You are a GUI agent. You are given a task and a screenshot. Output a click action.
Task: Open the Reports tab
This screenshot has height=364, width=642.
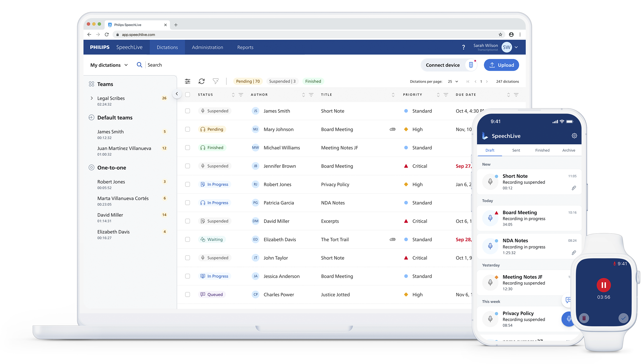245,47
